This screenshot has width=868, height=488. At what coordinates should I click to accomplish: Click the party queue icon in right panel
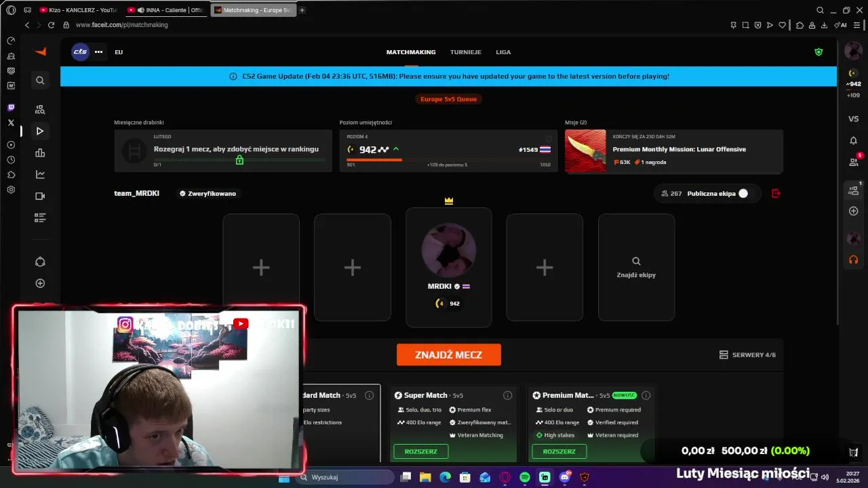tap(854, 190)
